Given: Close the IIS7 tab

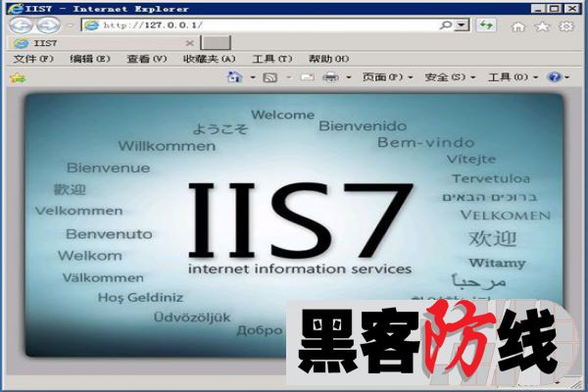Looking at the screenshot, I should click(189, 43).
